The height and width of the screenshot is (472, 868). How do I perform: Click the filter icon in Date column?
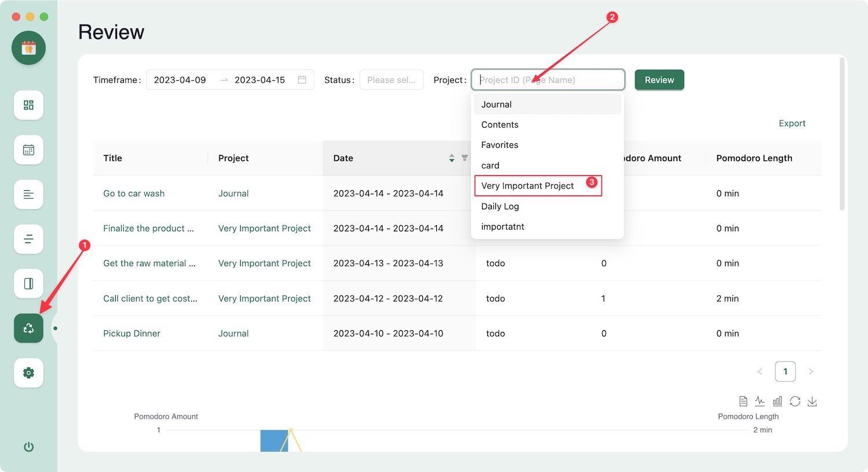tap(464, 158)
